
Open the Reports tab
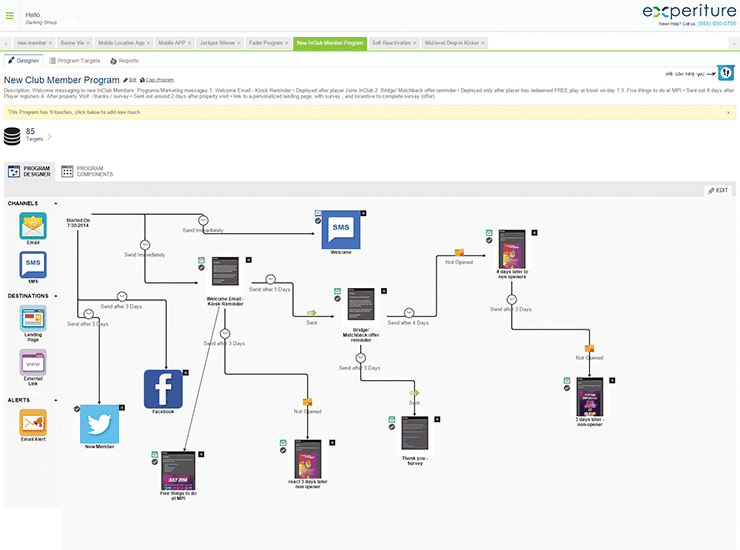pos(125,61)
